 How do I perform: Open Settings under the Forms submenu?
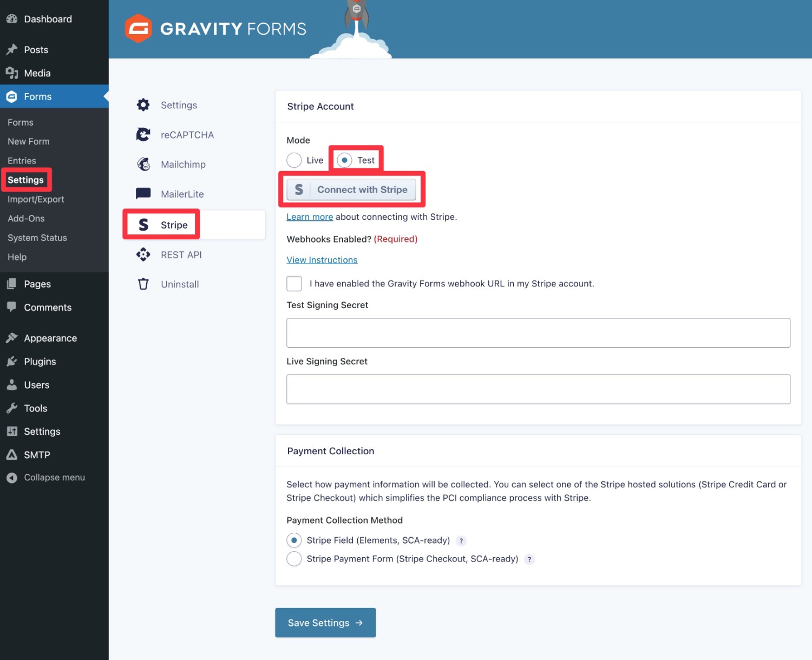pyautogui.click(x=25, y=180)
